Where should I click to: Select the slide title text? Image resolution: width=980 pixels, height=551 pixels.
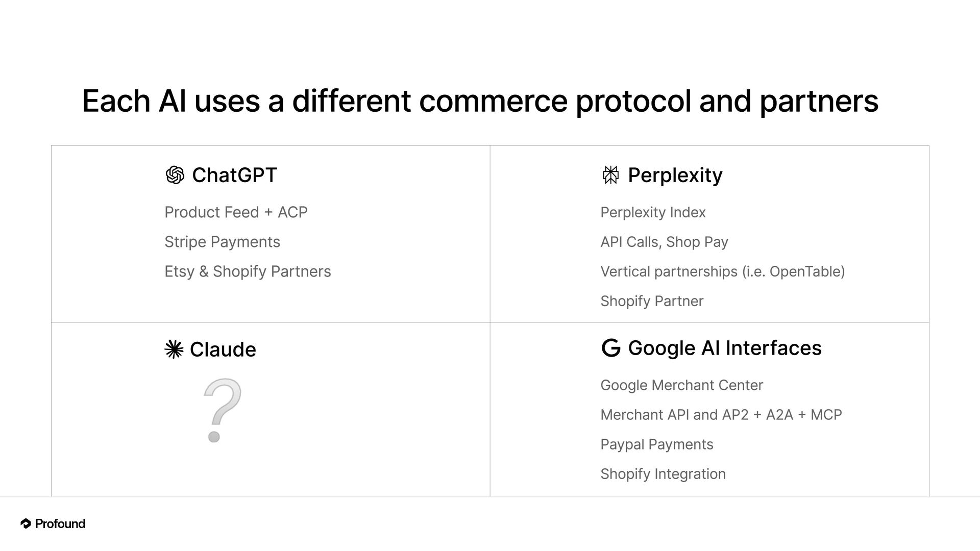pos(480,101)
